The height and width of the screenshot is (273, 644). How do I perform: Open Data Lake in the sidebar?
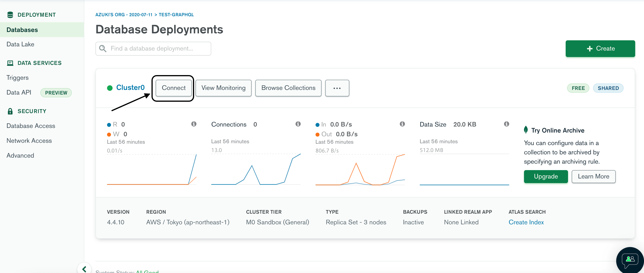pyautogui.click(x=20, y=44)
